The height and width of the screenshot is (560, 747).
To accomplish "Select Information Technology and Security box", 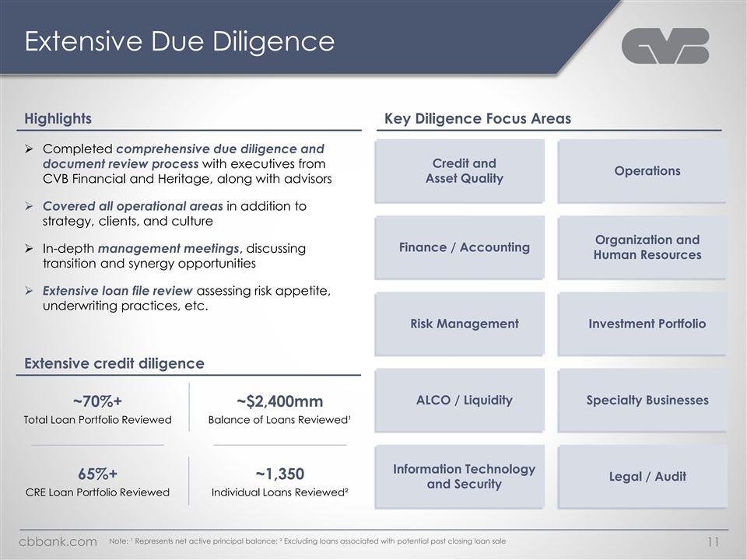I will pyautogui.click(x=464, y=476).
